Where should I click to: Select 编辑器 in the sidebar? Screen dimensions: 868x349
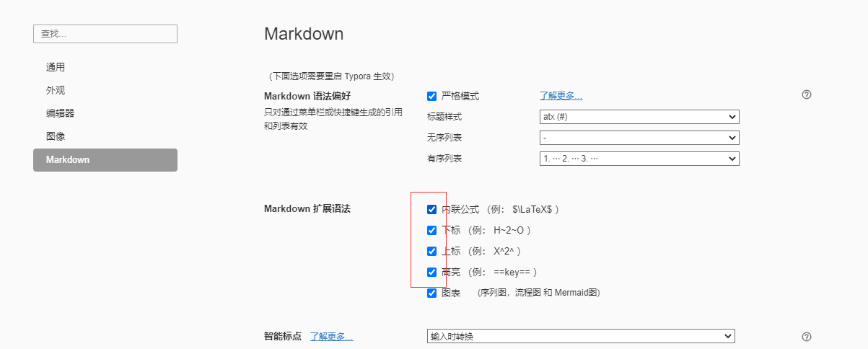tap(105, 113)
